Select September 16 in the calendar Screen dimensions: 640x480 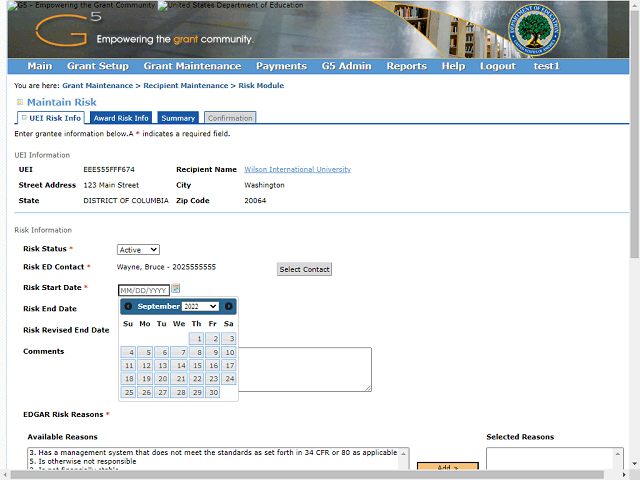pos(213,365)
